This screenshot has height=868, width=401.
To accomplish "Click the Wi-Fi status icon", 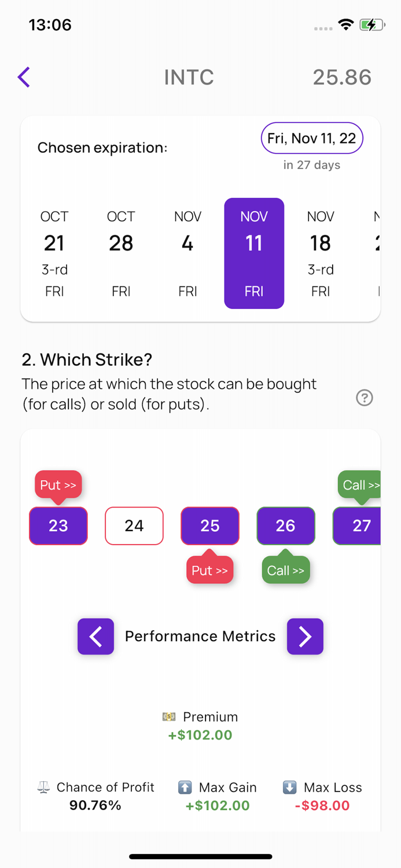I will click(x=345, y=24).
